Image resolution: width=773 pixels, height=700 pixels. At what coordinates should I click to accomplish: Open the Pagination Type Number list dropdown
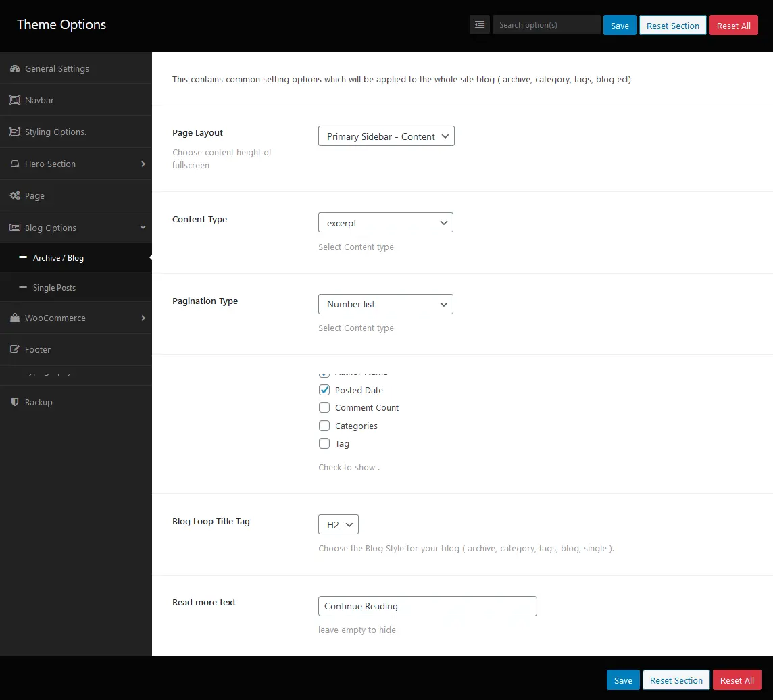(386, 304)
